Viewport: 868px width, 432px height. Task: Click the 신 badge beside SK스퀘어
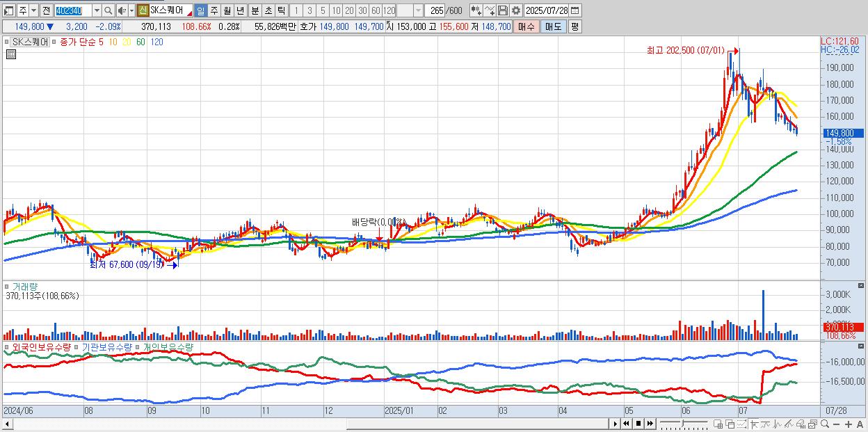click(143, 10)
